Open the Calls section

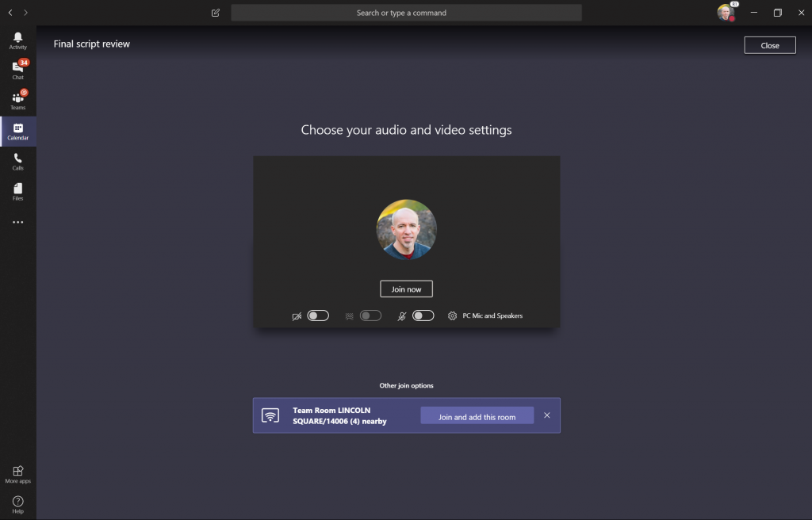[17, 162]
